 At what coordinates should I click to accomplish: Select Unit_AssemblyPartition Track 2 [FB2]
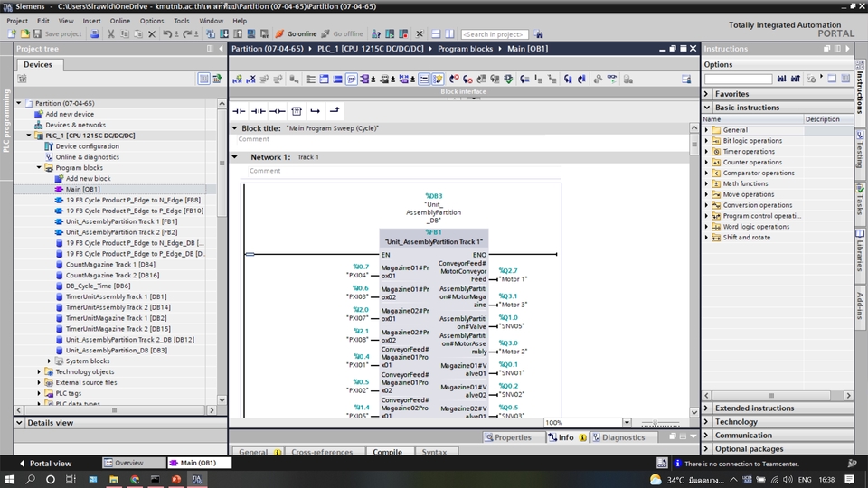point(121,232)
